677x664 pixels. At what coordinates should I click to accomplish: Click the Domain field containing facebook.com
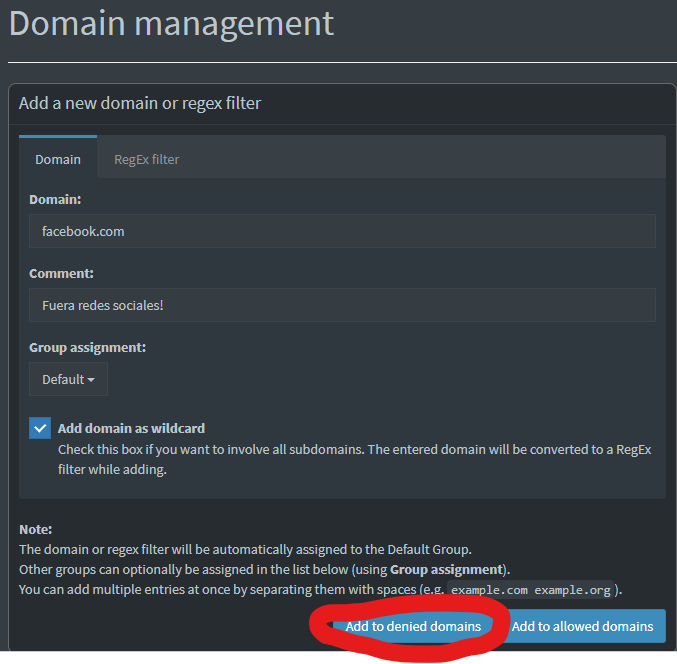pyautogui.click(x=342, y=231)
